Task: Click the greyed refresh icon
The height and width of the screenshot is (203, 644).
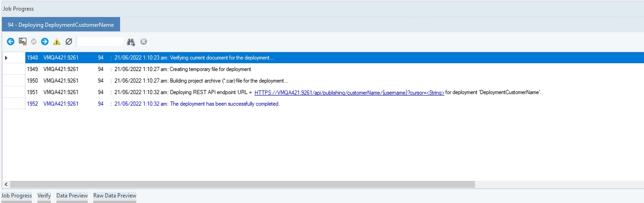Action: 34,42
